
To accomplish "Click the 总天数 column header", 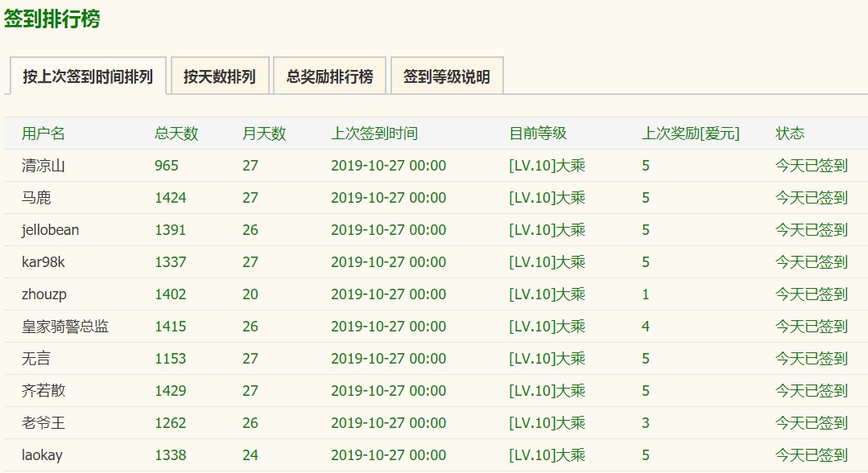I will 176,134.
